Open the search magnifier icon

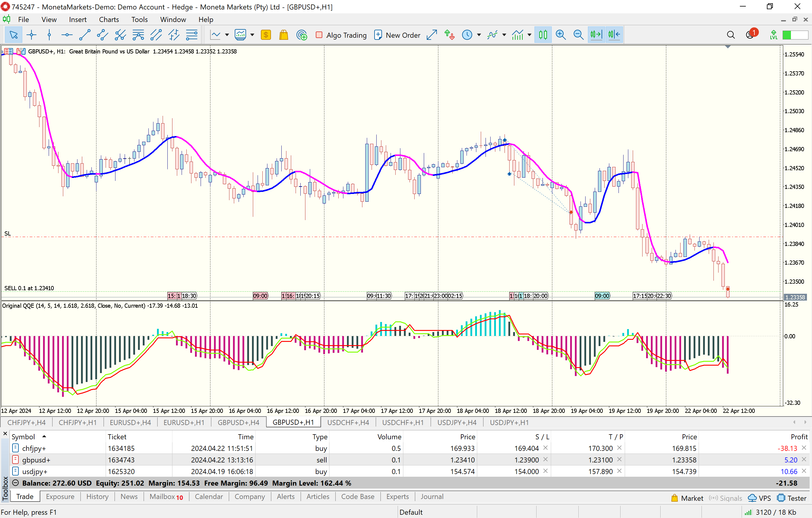click(730, 35)
